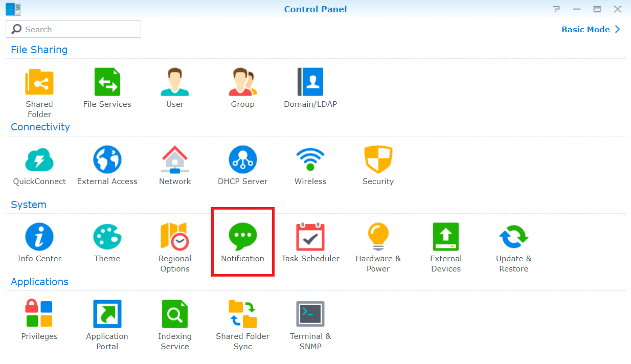This screenshot has width=631, height=364.
Task: Switch to Basic Mode
Action: (591, 29)
